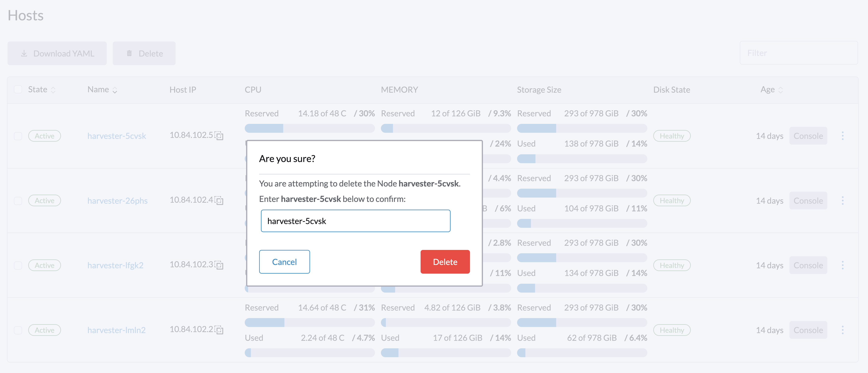Open actions menu for harvester-26phs row

click(x=842, y=201)
